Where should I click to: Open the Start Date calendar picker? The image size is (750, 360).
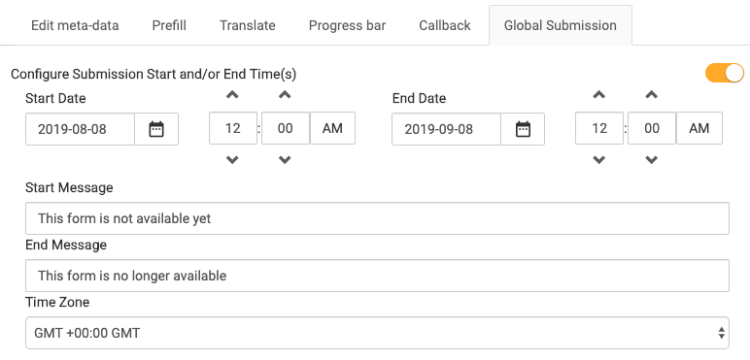point(156,129)
